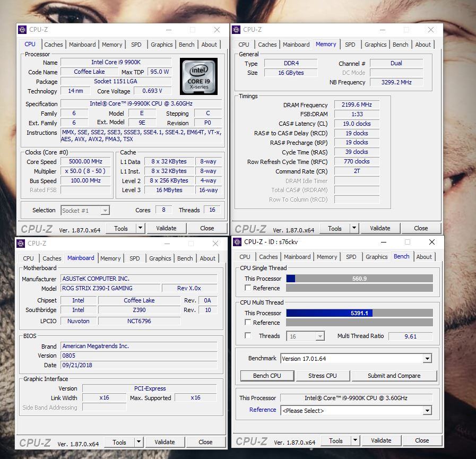The height and width of the screenshot is (459, 476).
Task: Open the Memory tab in the Mainboard window
Action: (x=110, y=258)
